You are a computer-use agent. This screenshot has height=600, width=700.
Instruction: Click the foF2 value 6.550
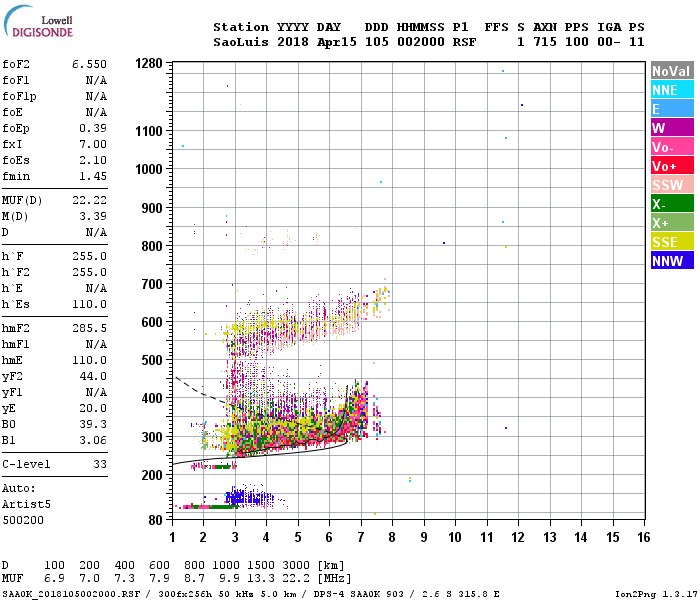coord(89,64)
